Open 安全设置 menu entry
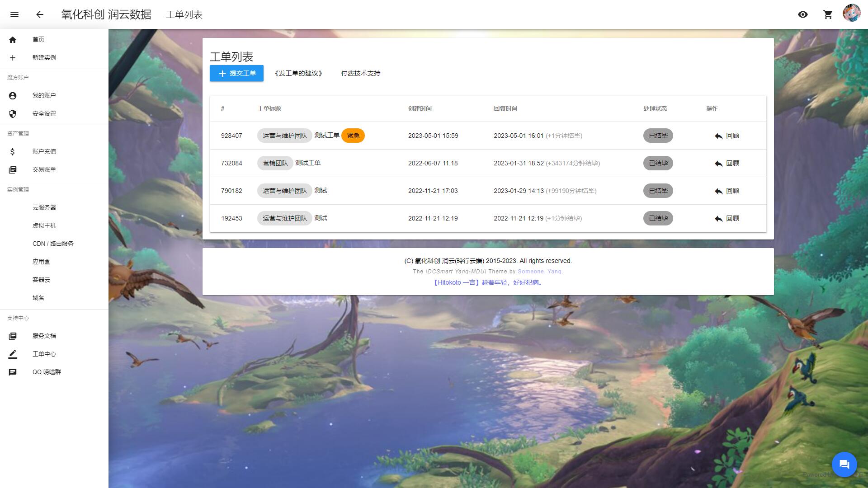Image resolution: width=868 pixels, height=488 pixels. (54, 114)
